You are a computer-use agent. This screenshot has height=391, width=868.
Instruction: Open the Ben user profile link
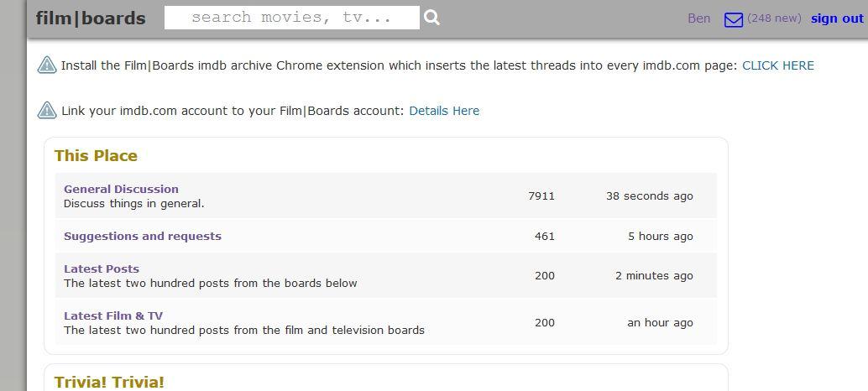(x=698, y=18)
